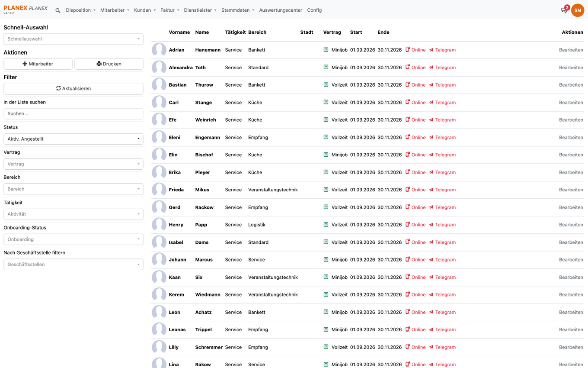Open the Aktivität filter dropdown

(x=73, y=214)
